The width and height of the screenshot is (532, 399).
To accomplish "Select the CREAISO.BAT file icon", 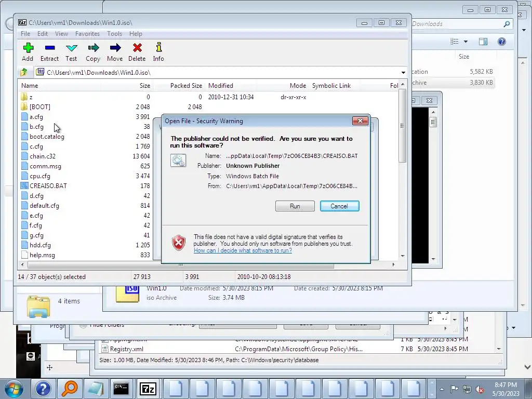I will pyautogui.click(x=24, y=186).
